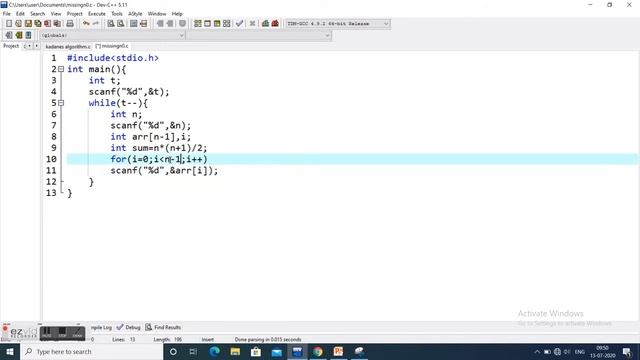Click the Compile & Run toolbar icon
Image resolution: width=640 pixels, height=360 pixels.
(217, 24)
